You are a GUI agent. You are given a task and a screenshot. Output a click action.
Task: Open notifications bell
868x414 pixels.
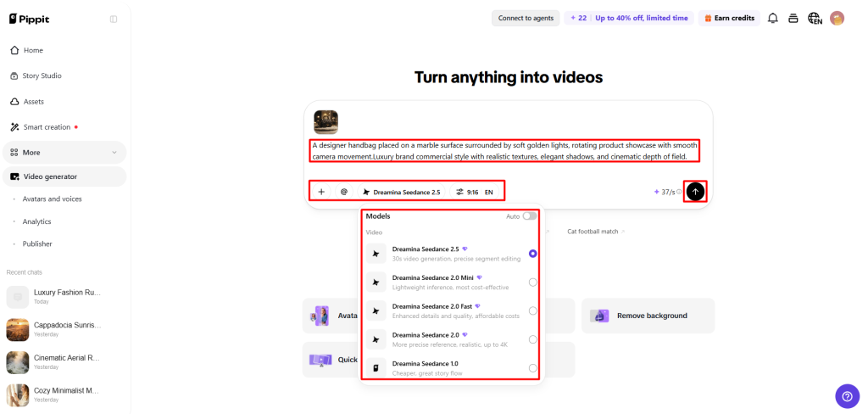pos(773,19)
